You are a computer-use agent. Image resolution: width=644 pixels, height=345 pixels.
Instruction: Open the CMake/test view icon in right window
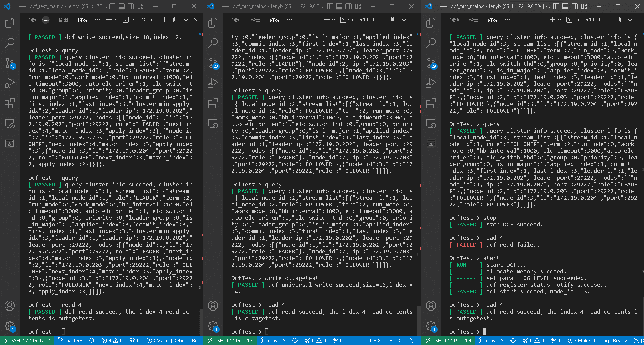click(431, 144)
